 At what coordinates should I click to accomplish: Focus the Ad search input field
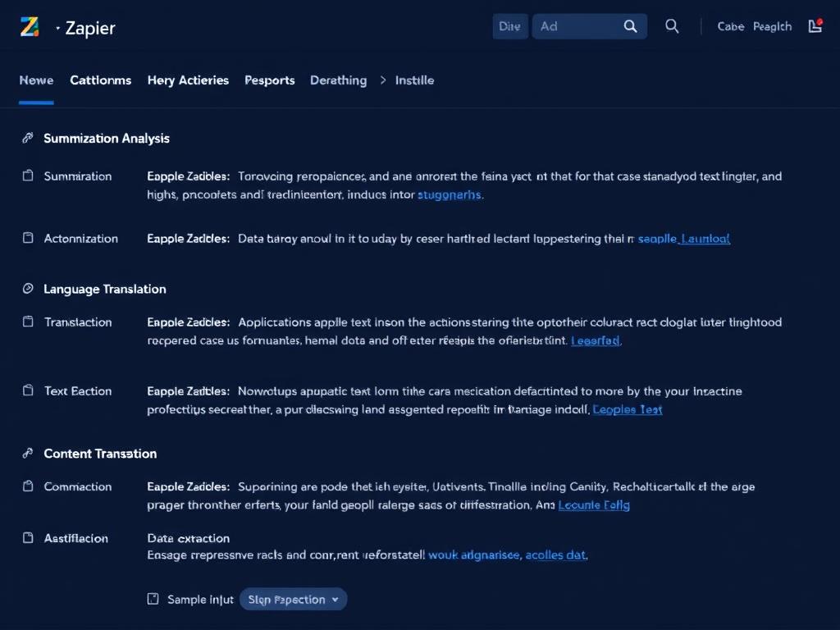(x=574, y=26)
